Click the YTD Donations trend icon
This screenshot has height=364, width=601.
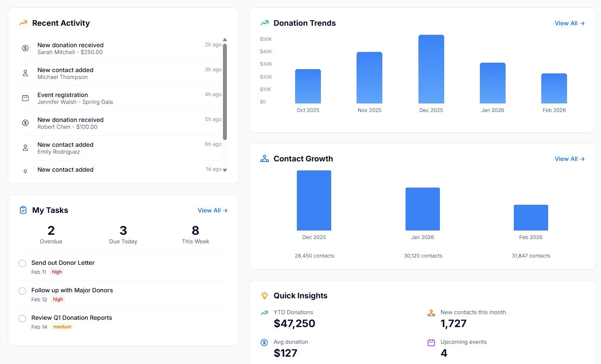click(264, 312)
